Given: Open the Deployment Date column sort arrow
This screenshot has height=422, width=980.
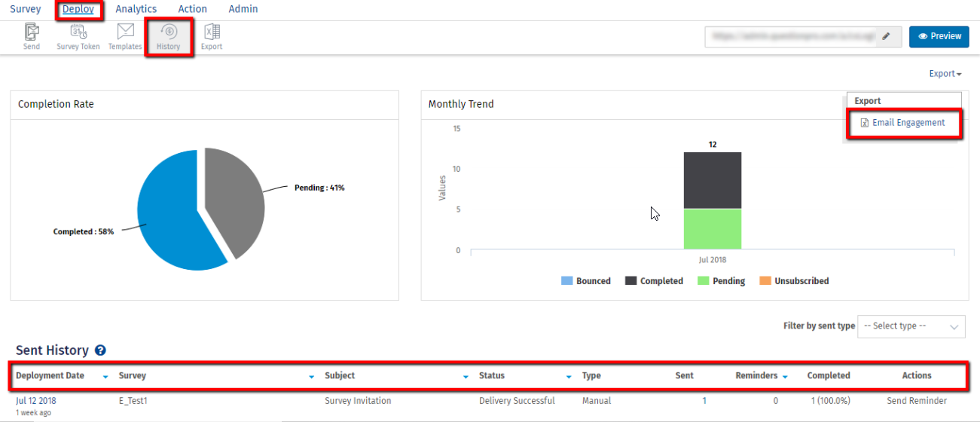Looking at the screenshot, I should [105, 376].
